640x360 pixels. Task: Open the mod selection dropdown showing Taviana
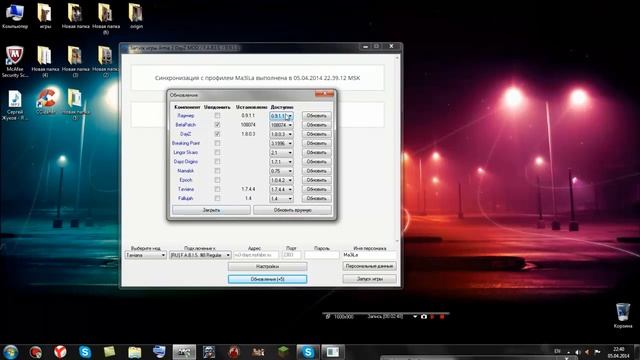point(145,255)
